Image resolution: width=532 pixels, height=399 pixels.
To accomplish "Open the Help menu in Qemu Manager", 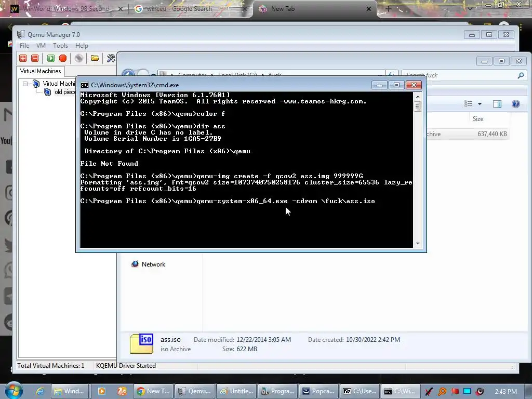I will click(82, 46).
